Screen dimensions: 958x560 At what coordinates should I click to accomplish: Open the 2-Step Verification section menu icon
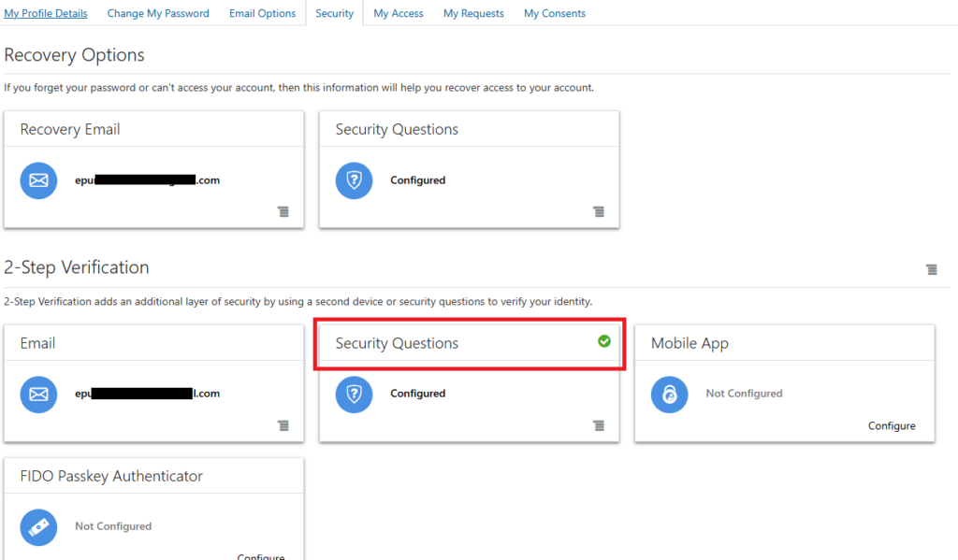[x=931, y=269]
